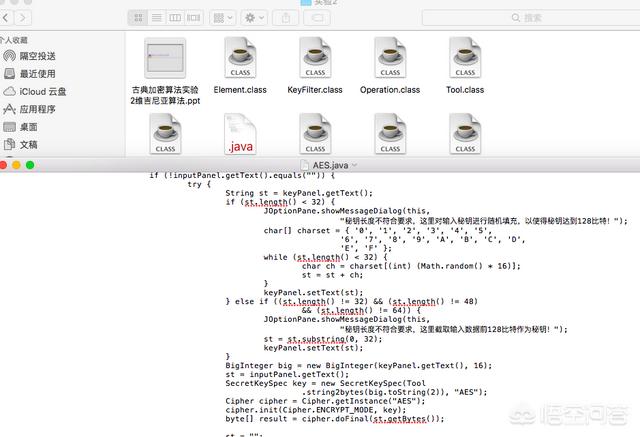Select the class file below the ppt file

click(165, 134)
